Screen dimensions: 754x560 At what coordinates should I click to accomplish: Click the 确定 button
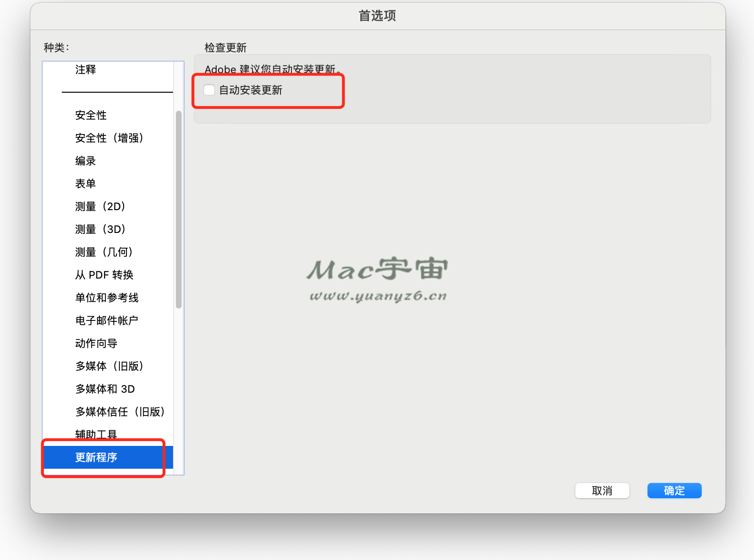674,491
